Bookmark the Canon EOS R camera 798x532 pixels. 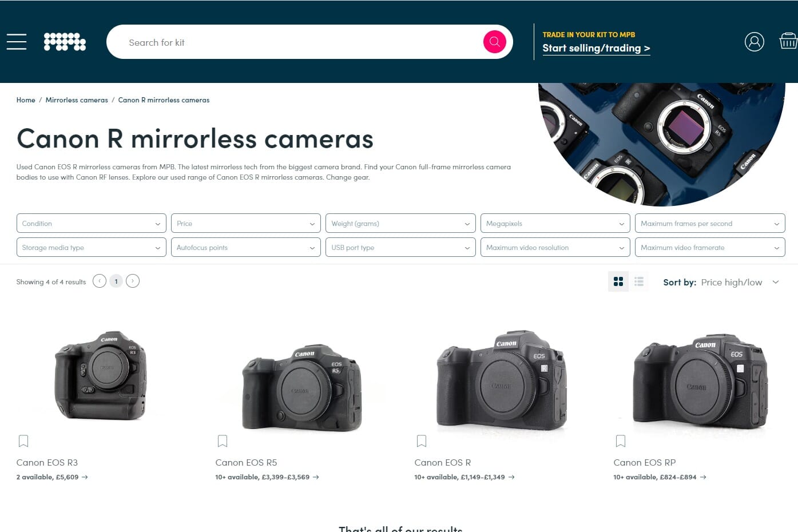click(422, 441)
